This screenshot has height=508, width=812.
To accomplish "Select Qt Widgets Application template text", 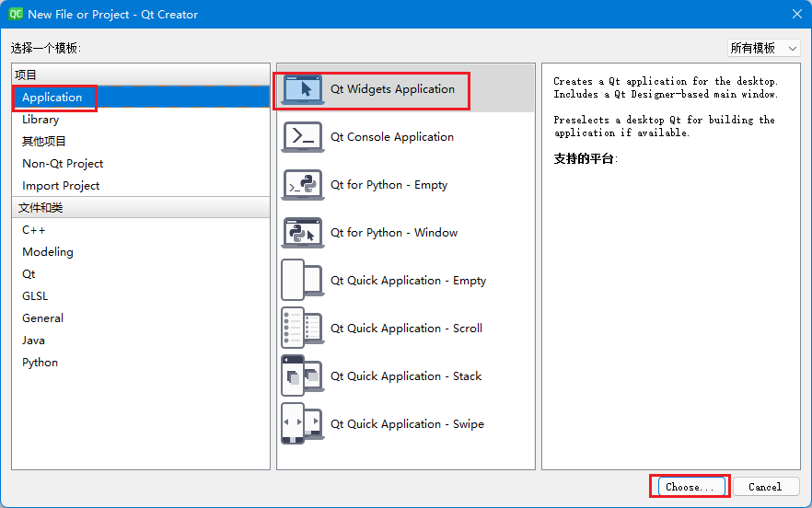I will point(392,89).
